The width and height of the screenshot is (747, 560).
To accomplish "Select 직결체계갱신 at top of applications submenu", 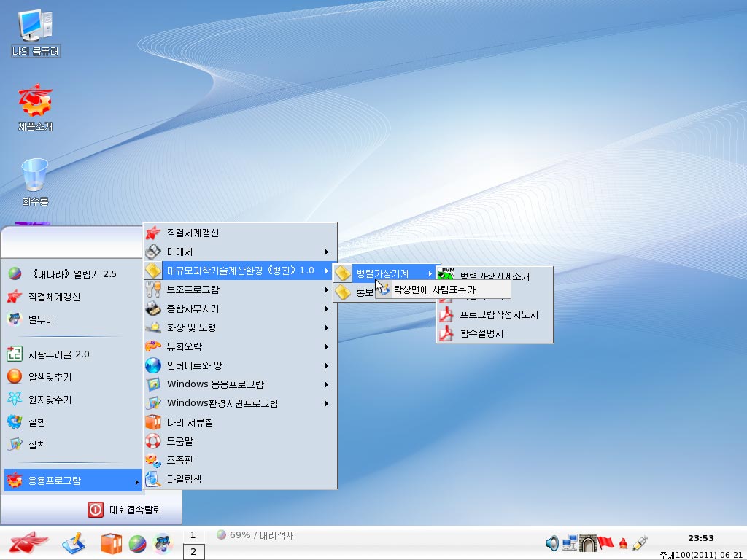I will coord(239,233).
